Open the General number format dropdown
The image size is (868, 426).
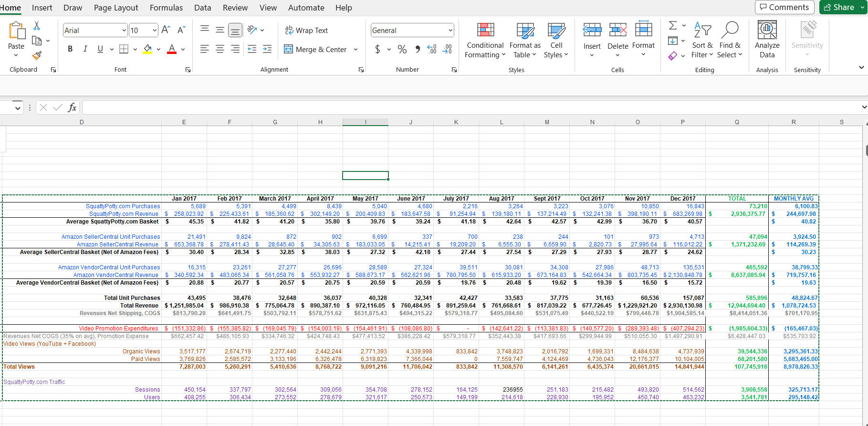pyautogui.click(x=450, y=30)
